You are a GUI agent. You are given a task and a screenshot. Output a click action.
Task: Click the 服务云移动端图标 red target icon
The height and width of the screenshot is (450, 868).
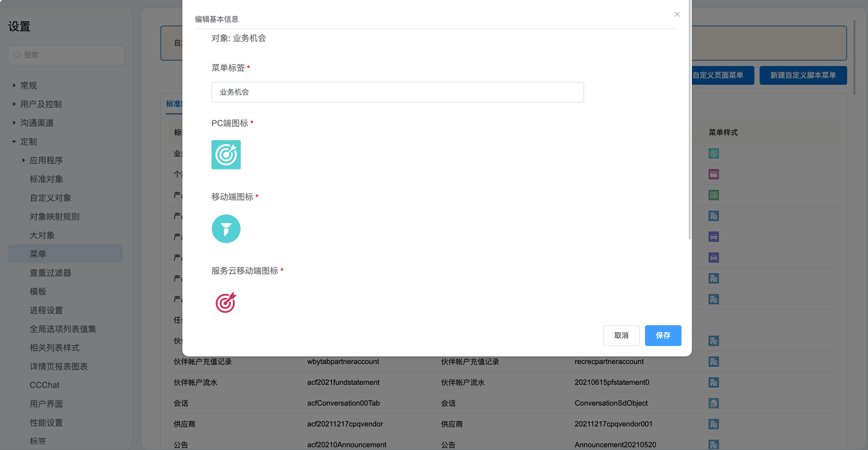(226, 303)
